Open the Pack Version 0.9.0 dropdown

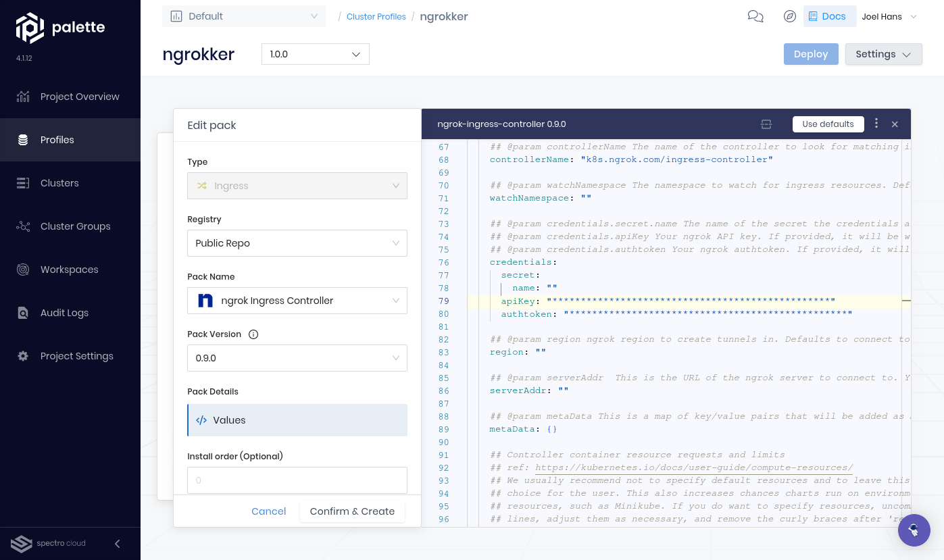[297, 358]
